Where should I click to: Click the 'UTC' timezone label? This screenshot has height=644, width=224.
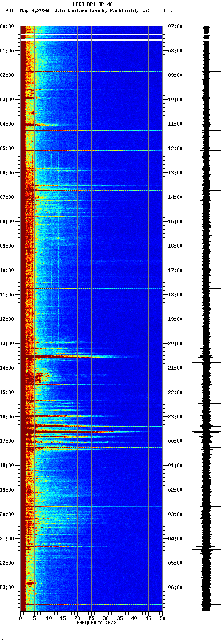pos(168,11)
